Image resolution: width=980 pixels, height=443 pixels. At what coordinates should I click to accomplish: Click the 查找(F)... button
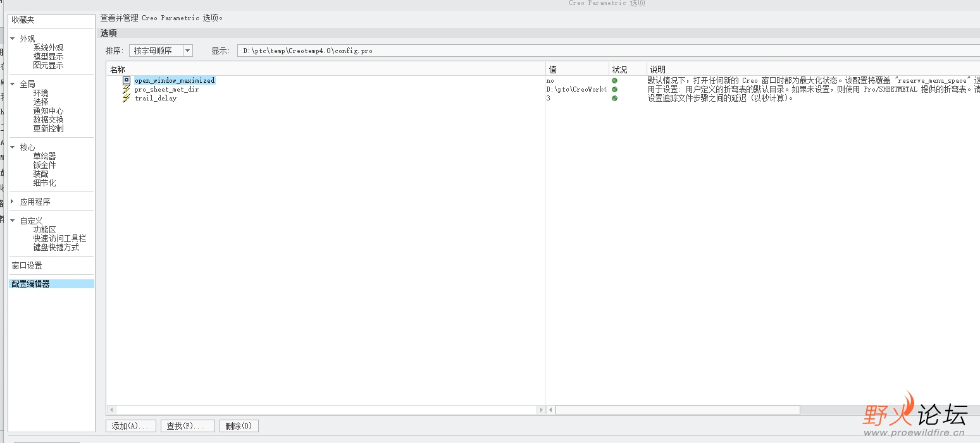tap(187, 426)
